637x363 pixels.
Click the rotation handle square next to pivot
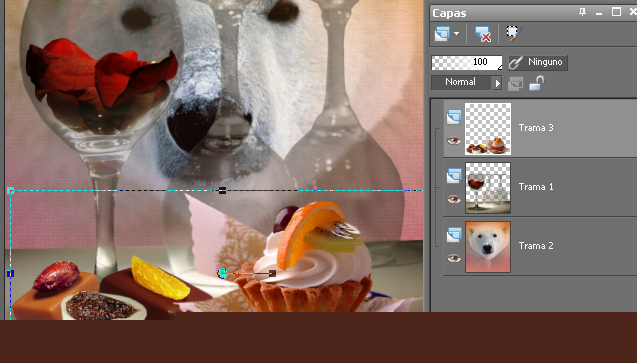pyautogui.click(x=273, y=274)
